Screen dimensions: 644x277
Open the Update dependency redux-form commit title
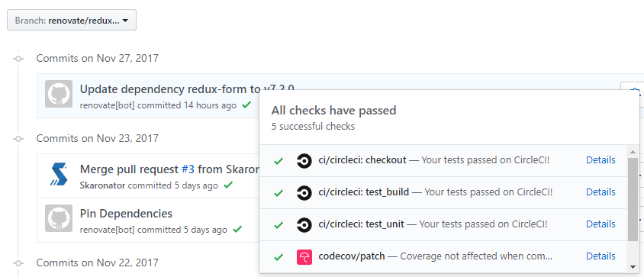187,89
